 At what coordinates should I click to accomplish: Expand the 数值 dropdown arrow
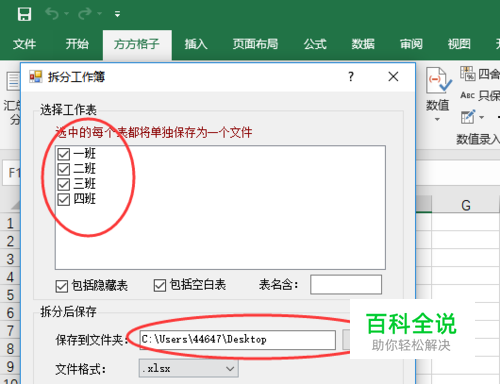point(437,119)
